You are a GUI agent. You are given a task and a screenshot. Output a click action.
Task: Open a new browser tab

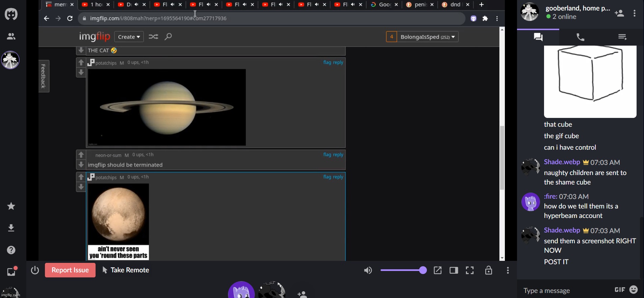pyautogui.click(x=482, y=5)
